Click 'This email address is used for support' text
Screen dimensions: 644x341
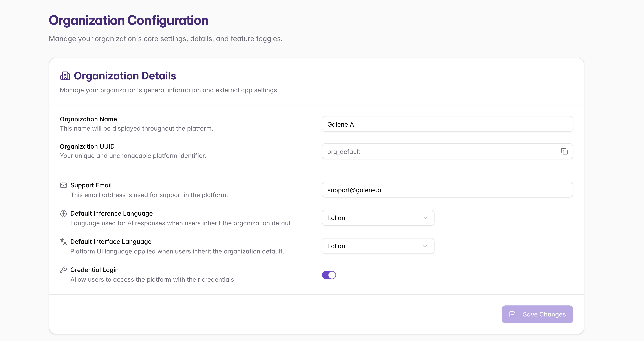[149, 195]
